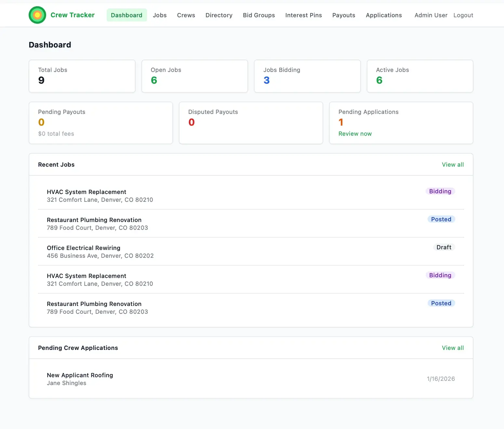Click Posted badge on last plumbing job

(x=441, y=303)
